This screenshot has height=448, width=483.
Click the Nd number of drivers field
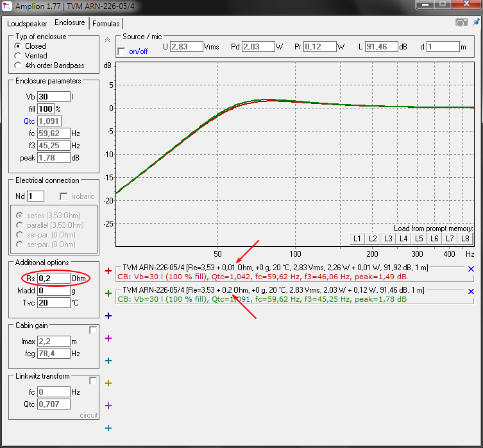(35, 196)
